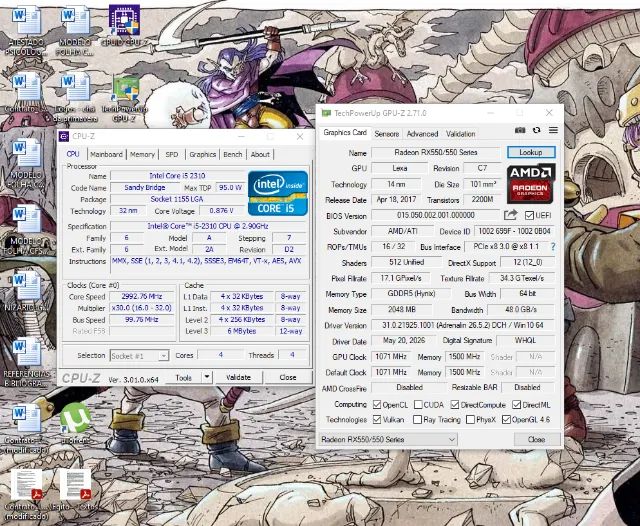Switch to the Memory tab in CPU-Z
This screenshot has height=526, width=640.
coord(142,154)
